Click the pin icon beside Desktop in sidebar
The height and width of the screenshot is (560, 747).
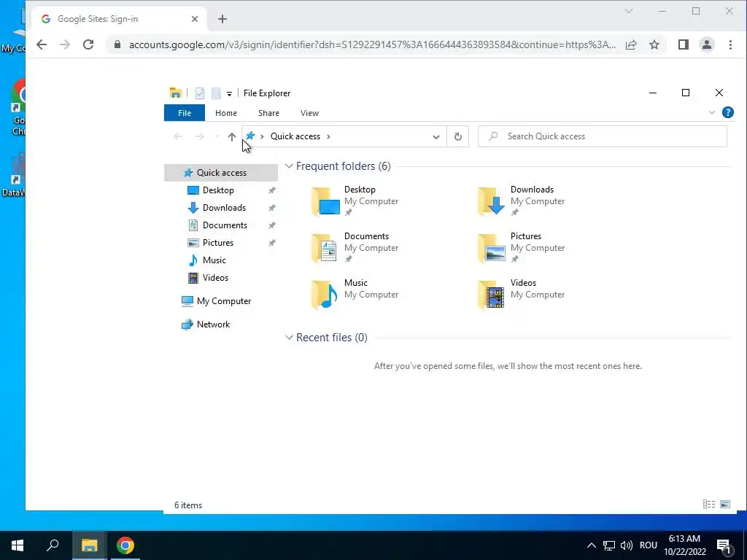point(271,190)
